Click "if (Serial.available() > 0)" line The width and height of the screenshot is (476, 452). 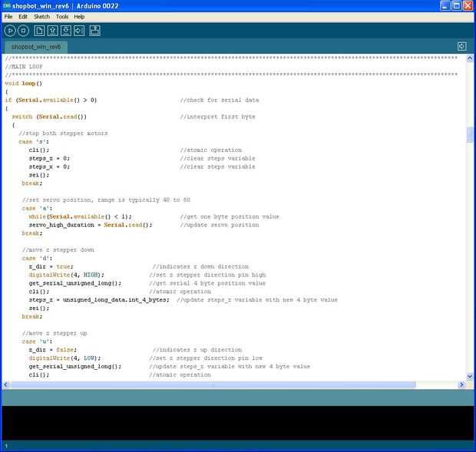pos(51,100)
